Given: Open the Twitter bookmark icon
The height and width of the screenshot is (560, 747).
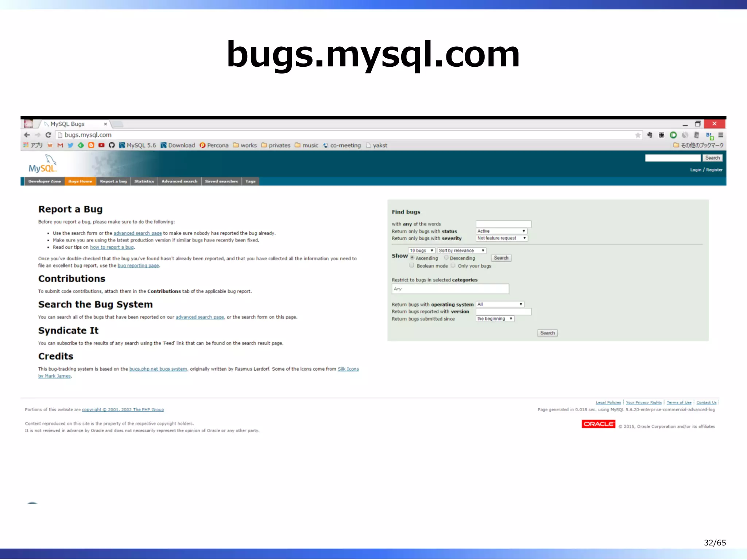Looking at the screenshot, I should (x=70, y=145).
